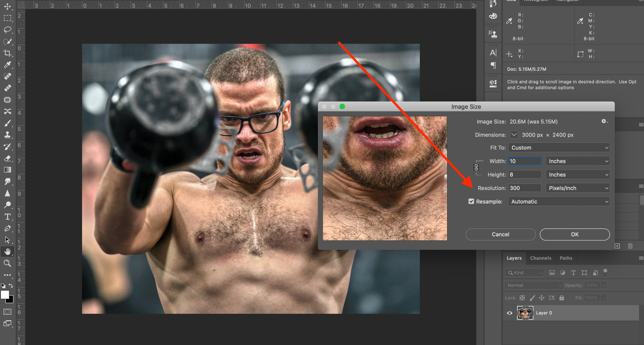Toggle the width-height constrain link
The image size is (644, 345).
click(476, 168)
